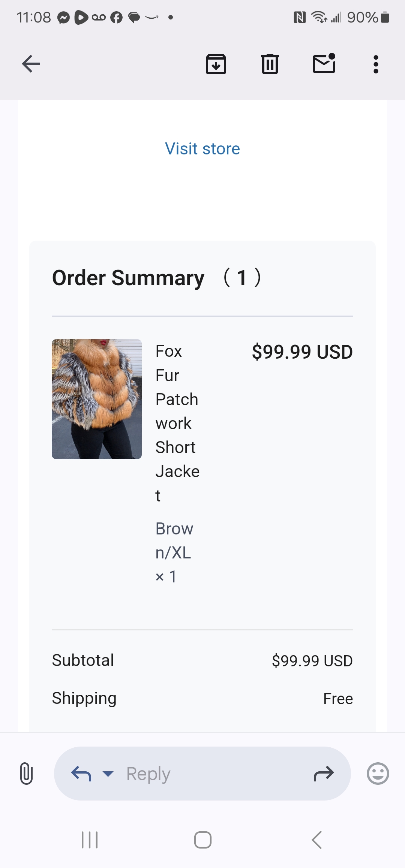Viewport: 405px width, 868px height.
Task: Open the Visit store link
Action: click(202, 149)
